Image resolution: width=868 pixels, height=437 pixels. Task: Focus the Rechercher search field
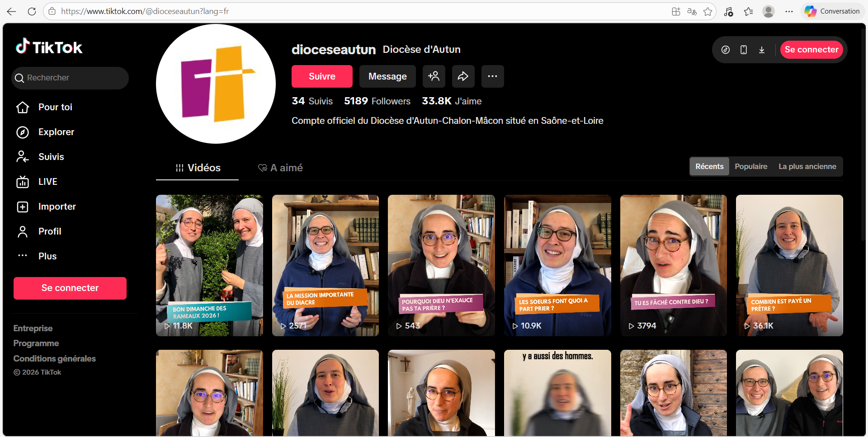pos(70,78)
